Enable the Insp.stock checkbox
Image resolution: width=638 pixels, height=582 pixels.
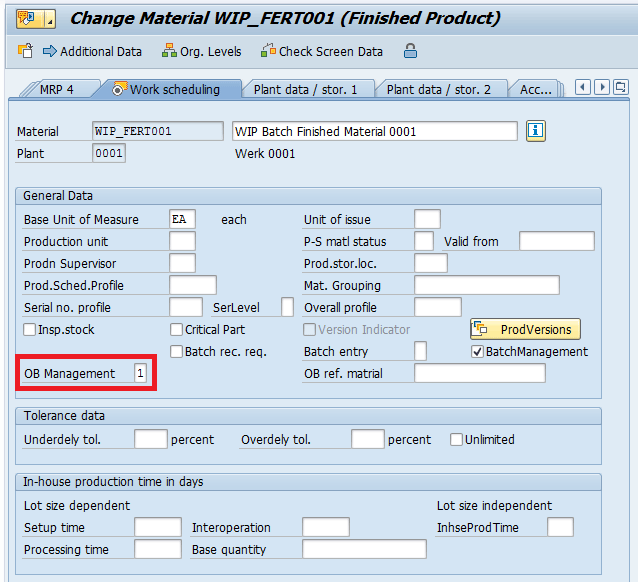(30, 329)
